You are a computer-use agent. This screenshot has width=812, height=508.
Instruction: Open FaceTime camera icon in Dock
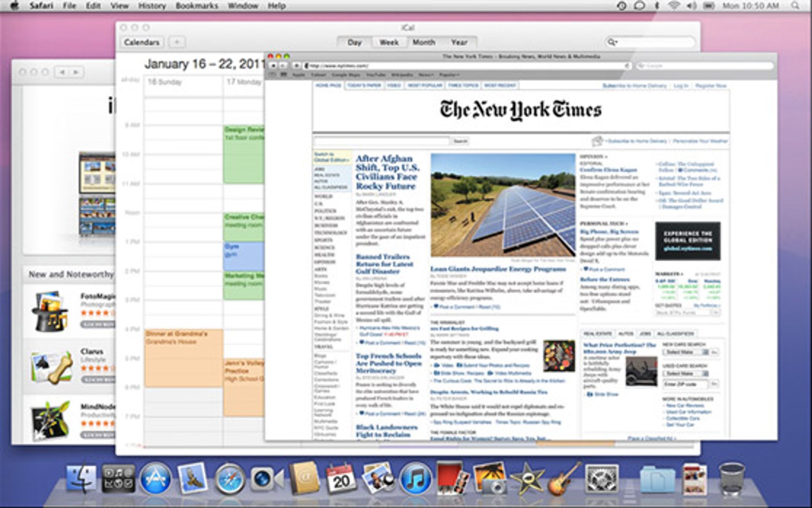click(267, 479)
